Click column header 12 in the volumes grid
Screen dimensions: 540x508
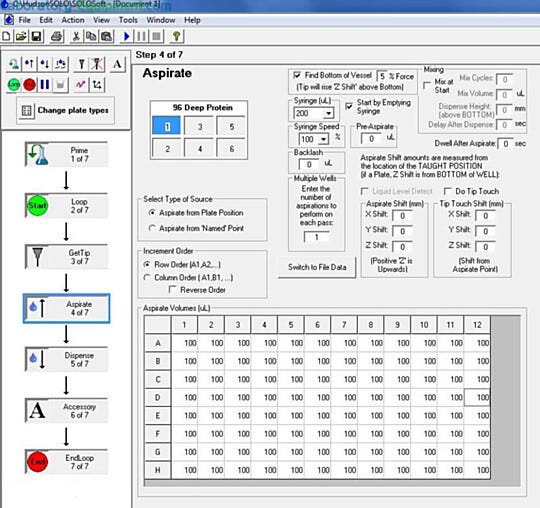[x=477, y=324]
